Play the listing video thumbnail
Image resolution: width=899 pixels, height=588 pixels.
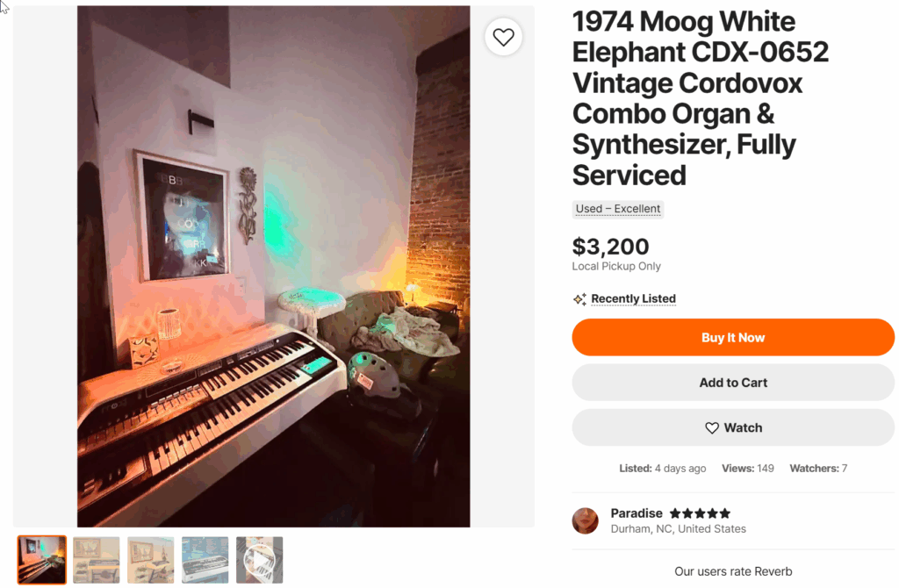[259, 559]
